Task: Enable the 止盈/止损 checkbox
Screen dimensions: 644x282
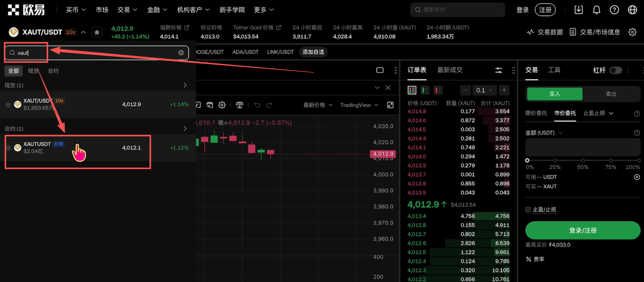Action: [x=528, y=210]
